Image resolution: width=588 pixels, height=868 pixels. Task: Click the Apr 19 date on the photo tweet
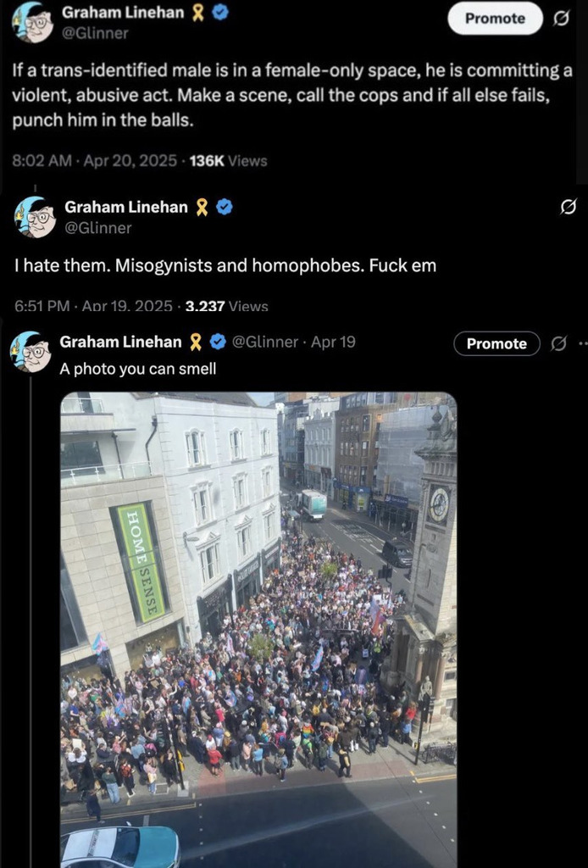[333, 342]
